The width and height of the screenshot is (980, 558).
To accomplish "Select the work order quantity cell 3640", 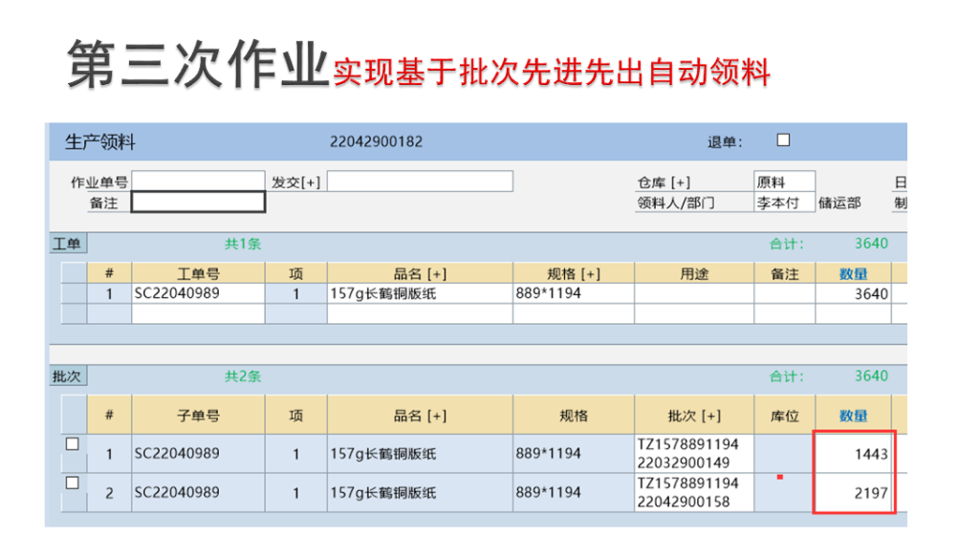I will coord(853,294).
